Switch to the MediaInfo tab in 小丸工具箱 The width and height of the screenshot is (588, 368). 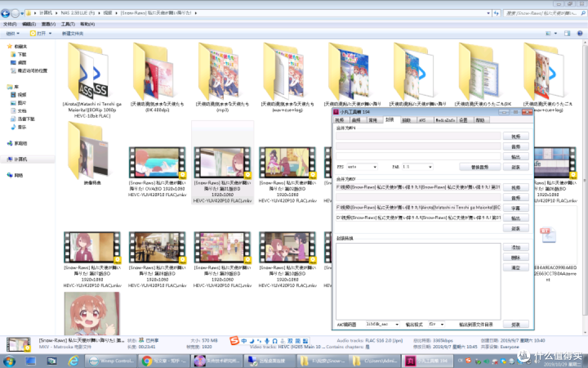445,120
